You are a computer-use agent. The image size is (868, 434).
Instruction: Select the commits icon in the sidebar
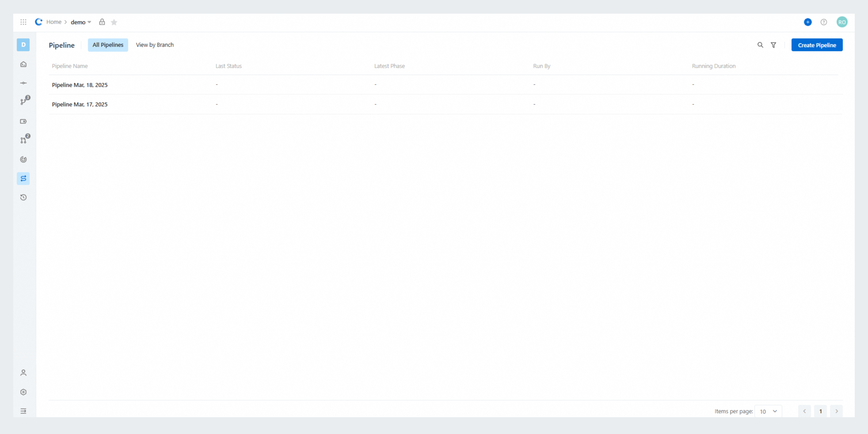(23, 83)
